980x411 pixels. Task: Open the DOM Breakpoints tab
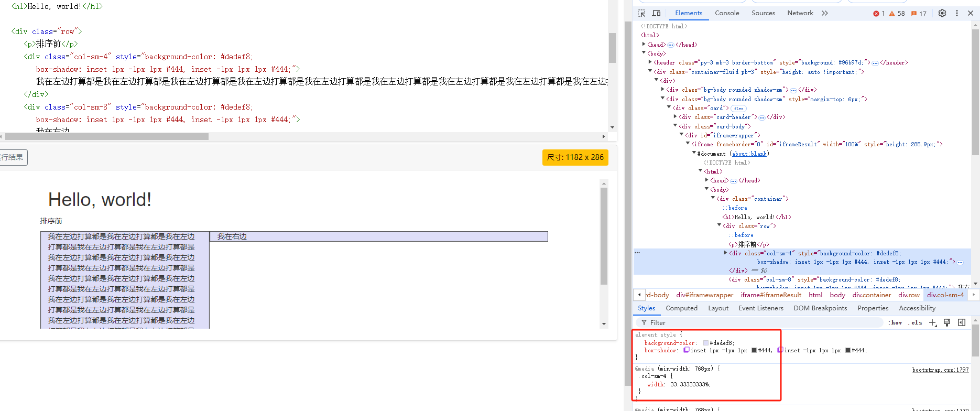[x=820, y=308]
